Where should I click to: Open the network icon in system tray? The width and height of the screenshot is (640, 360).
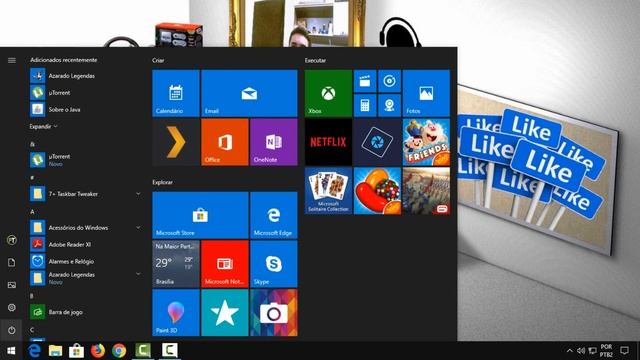coord(592,351)
